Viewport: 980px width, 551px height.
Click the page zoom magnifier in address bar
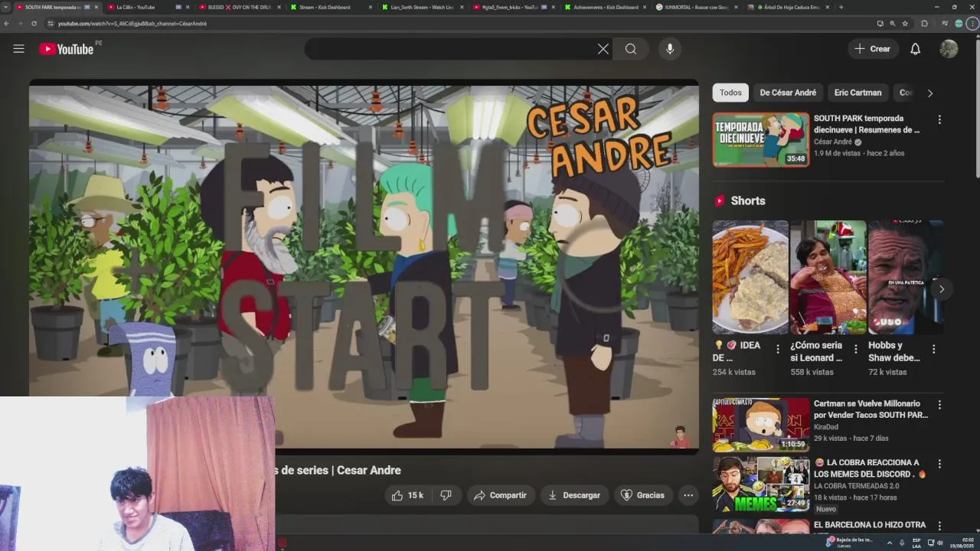[892, 24]
